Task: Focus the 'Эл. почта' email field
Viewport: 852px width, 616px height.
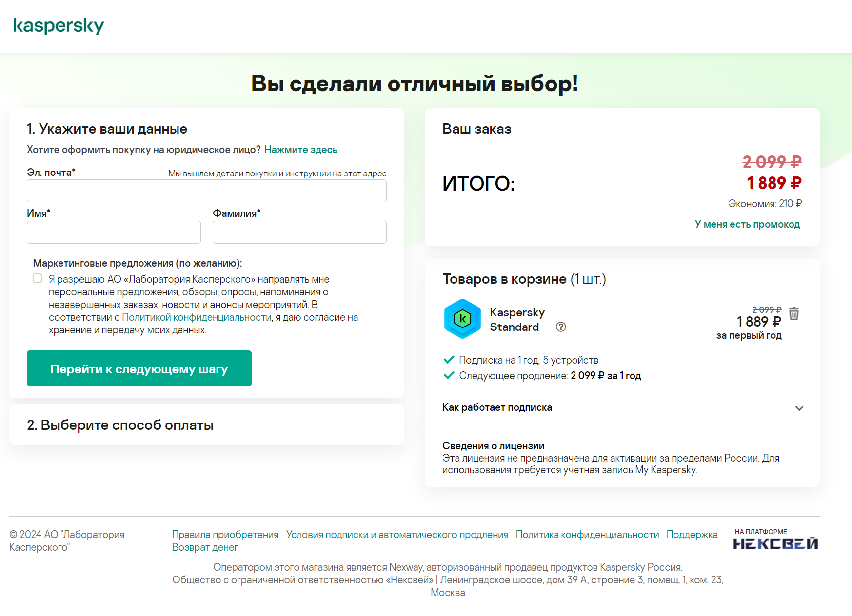Action: pos(206,191)
